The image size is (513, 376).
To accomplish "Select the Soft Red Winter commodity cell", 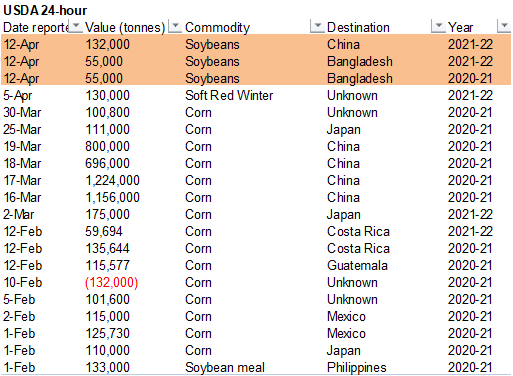I will 229,96.
